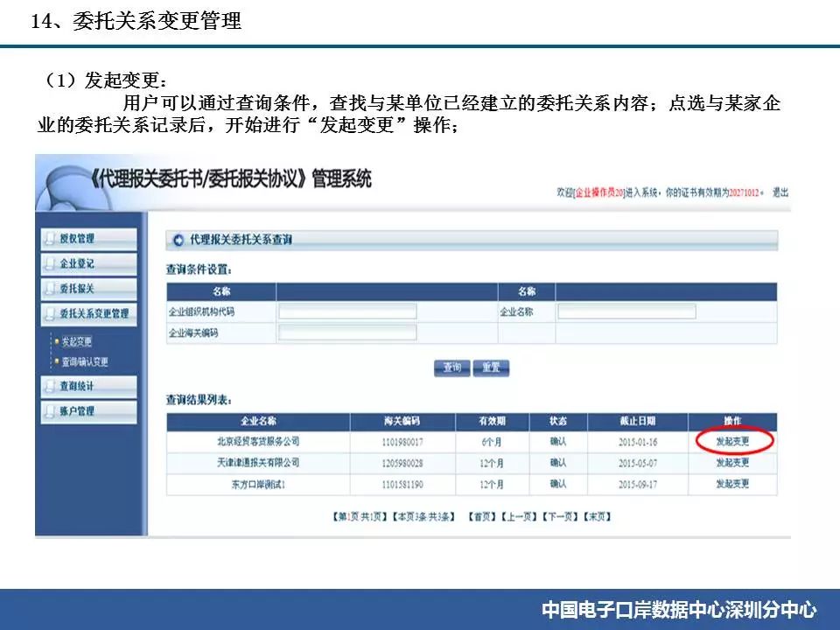Open the 授权管理 sidebar menu

[x=87, y=239]
